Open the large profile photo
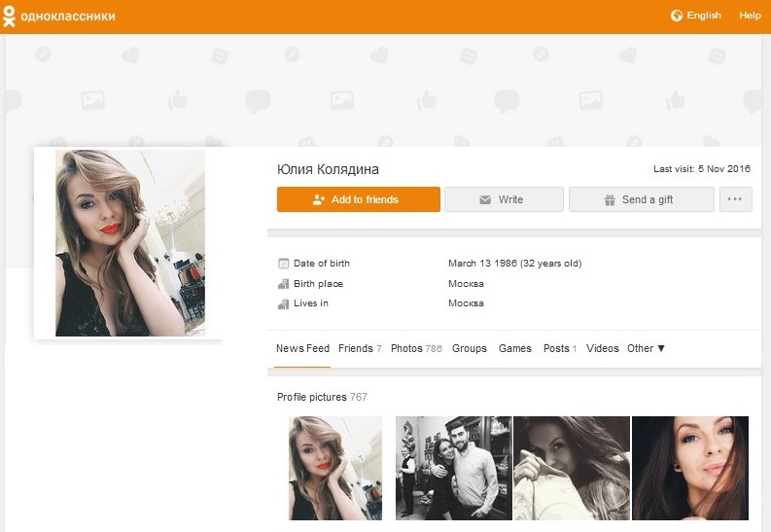This screenshot has width=771, height=532. (x=130, y=243)
